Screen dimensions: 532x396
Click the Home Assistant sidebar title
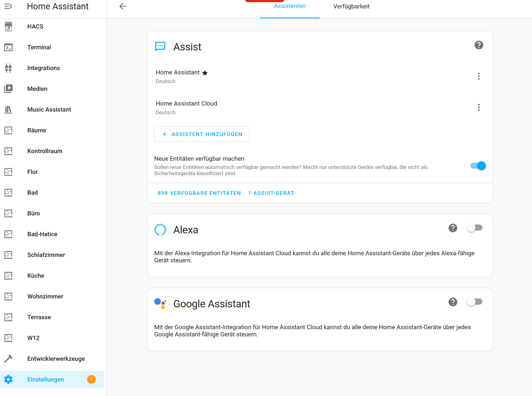click(x=58, y=6)
